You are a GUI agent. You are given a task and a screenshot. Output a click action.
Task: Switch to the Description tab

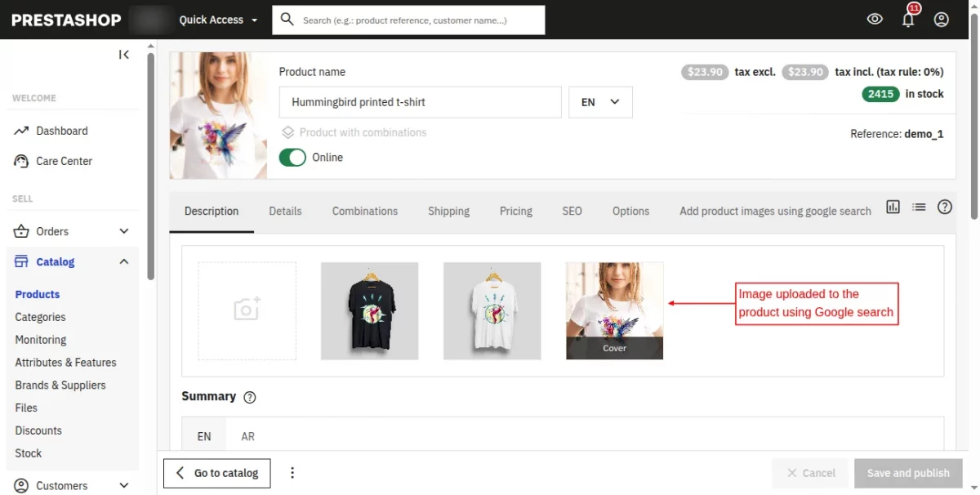pyautogui.click(x=212, y=211)
